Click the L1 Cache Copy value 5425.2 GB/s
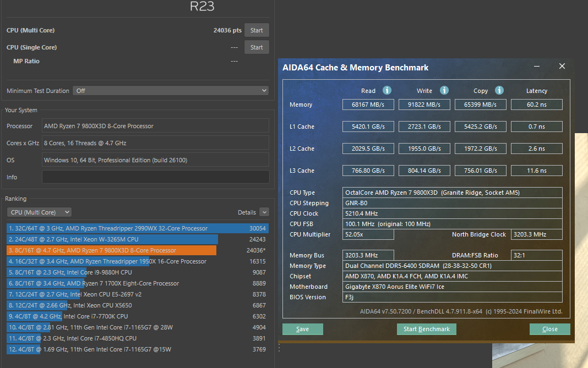Image resolution: width=588 pixels, height=368 pixels. (x=481, y=127)
